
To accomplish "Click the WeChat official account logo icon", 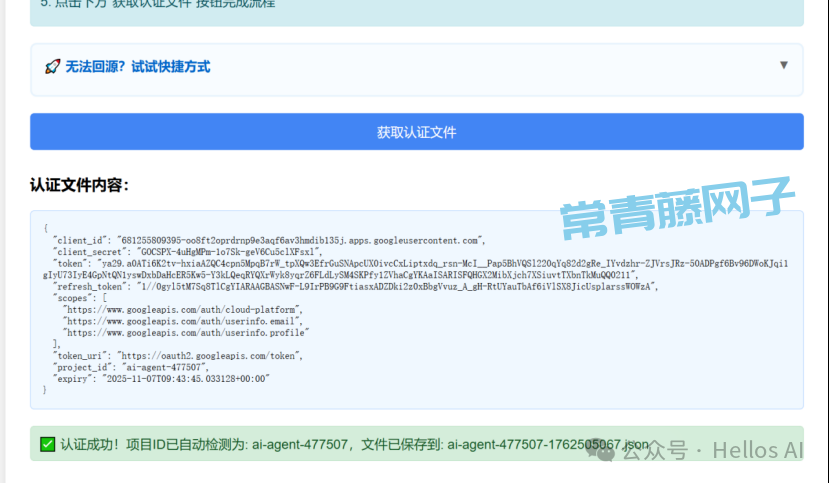I will pyautogui.click(x=603, y=451).
